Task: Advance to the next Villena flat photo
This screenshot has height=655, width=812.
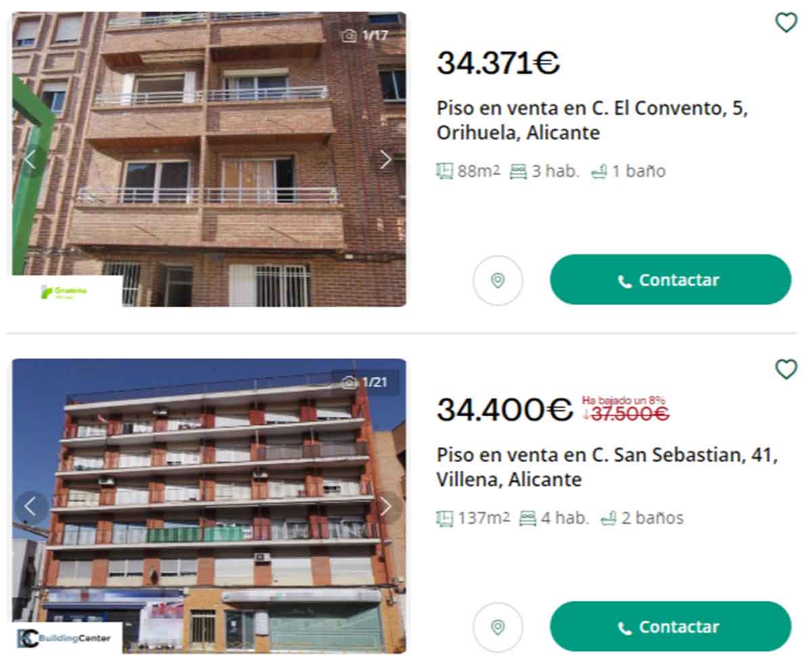Action: click(386, 506)
